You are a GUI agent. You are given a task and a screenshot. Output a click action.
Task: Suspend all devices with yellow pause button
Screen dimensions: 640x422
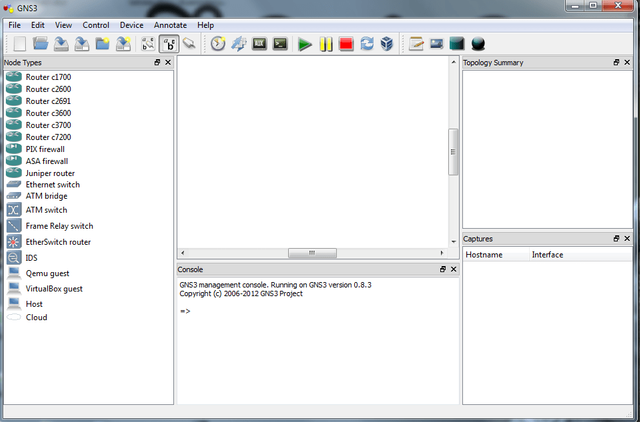[326, 44]
